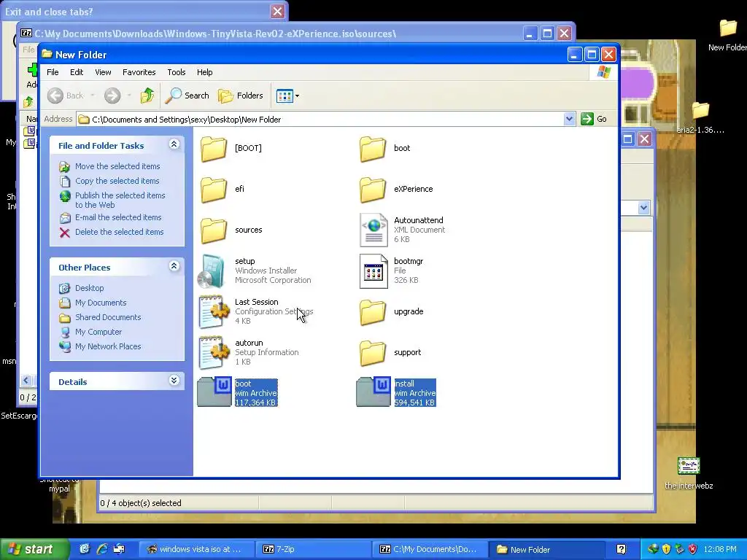This screenshot has height=560, width=747.
Task: Open the aria2-1.36 desktop folder
Action: [700, 117]
